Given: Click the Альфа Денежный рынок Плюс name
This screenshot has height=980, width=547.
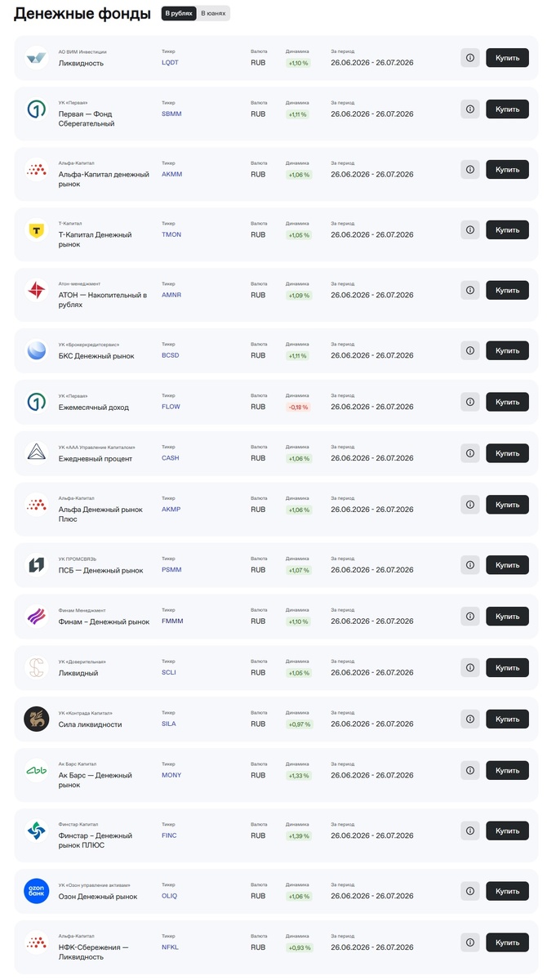Looking at the screenshot, I should 100,514.
